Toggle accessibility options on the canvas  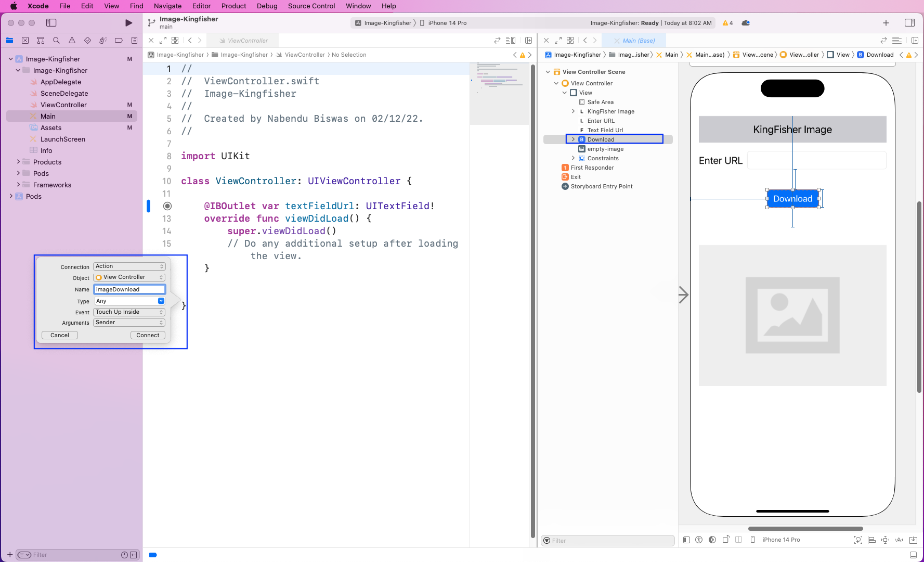coord(699,540)
